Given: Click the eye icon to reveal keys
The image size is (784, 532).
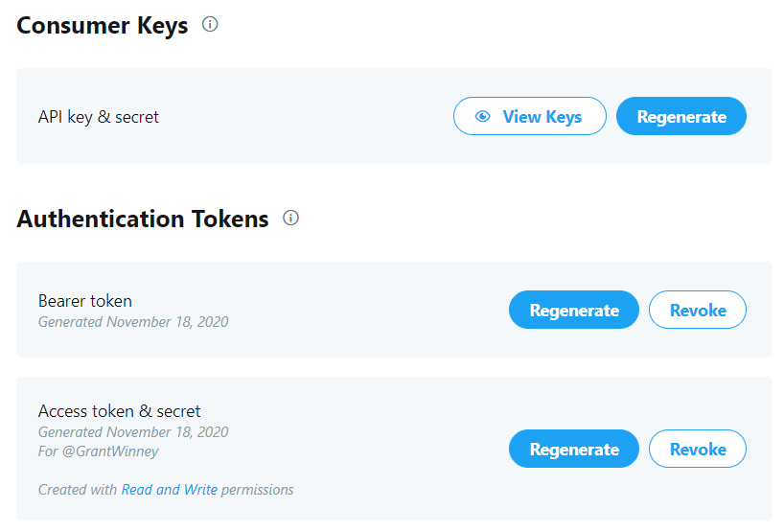Looking at the screenshot, I should coord(482,116).
